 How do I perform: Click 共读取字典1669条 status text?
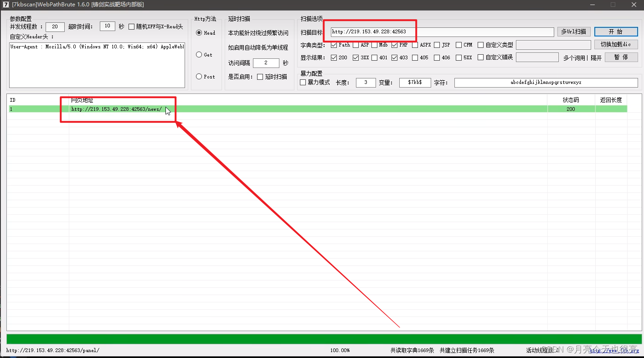pyautogui.click(x=412, y=350)
